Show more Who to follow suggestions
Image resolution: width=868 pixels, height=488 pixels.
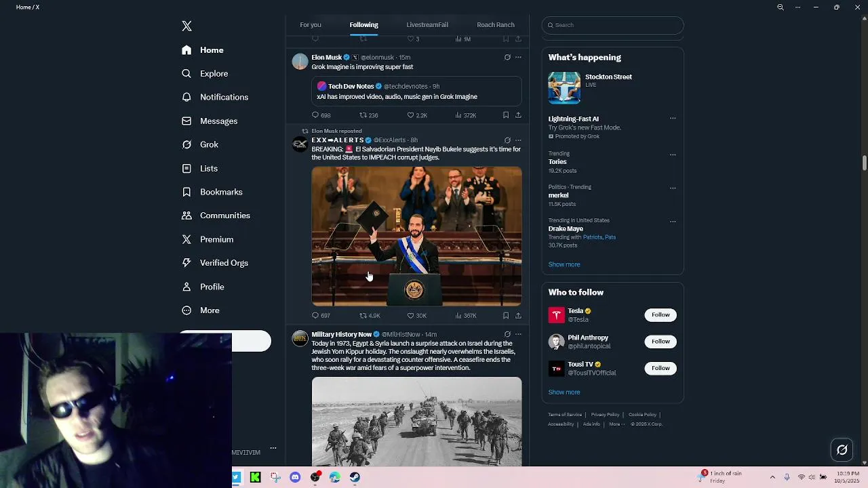tap(564, 392)
